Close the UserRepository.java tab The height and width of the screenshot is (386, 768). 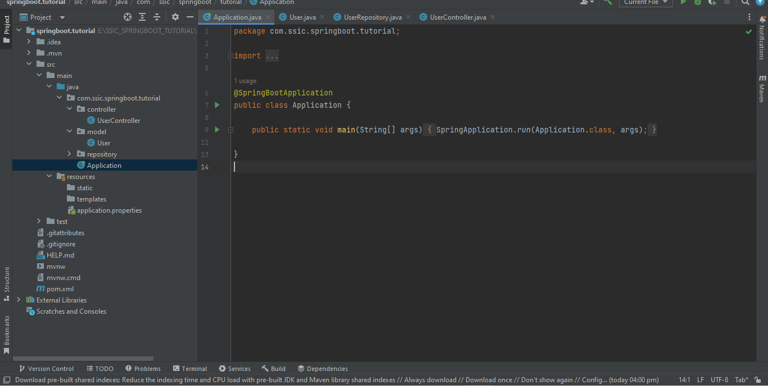pyautogui.click(x=408, y=17)
